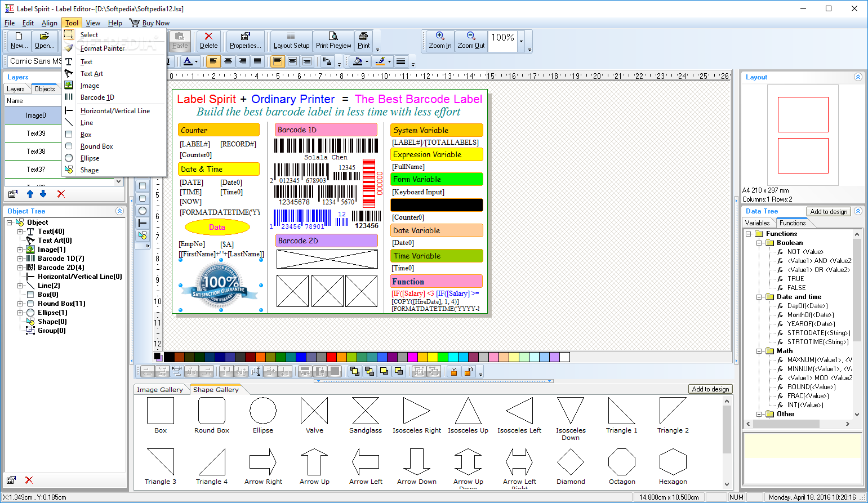Click the lock objects padlock icon
Image resolution: width=868 pixels, height=503 pixels.
pyautogui.click(x=453, y=371)
